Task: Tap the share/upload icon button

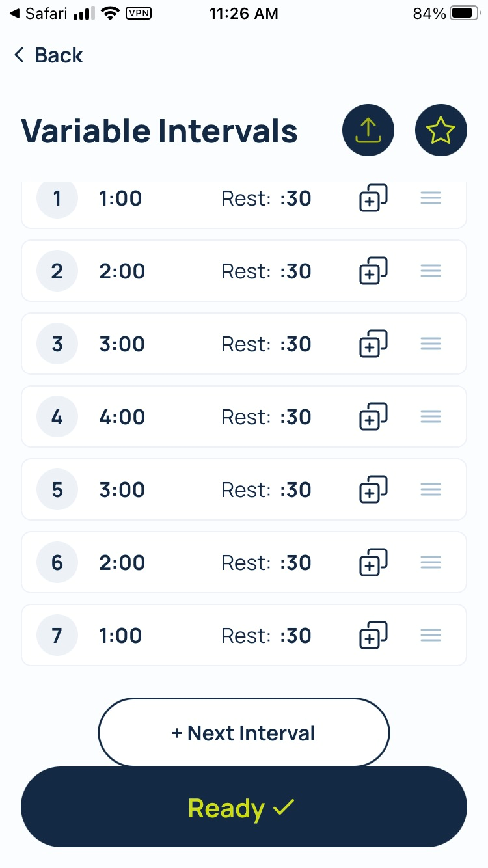Action: (368, 131)
